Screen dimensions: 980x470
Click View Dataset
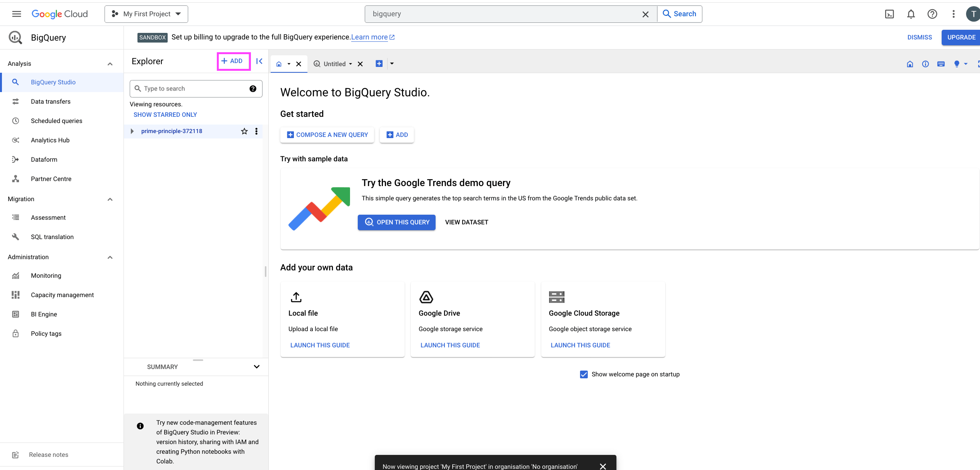pyautogui.click(x=467, y=222)
